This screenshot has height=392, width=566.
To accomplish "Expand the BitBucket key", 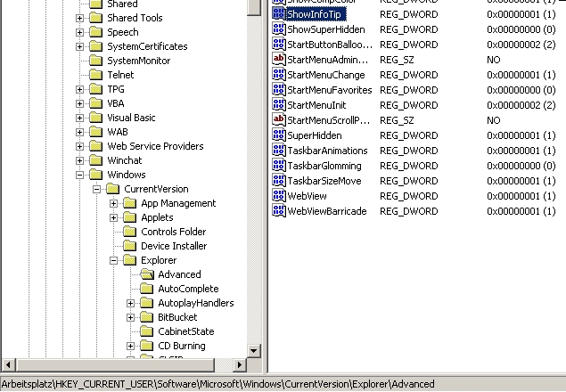I will [131, 317].
